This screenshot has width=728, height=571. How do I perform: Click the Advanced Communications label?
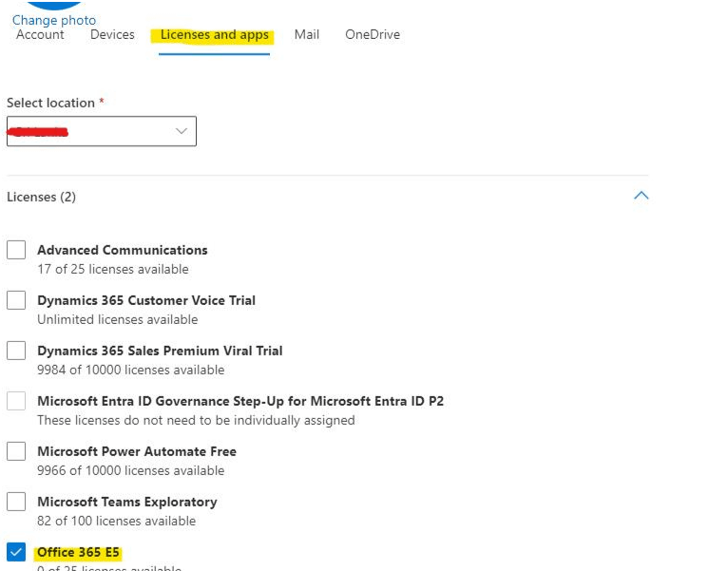[123, 250]
